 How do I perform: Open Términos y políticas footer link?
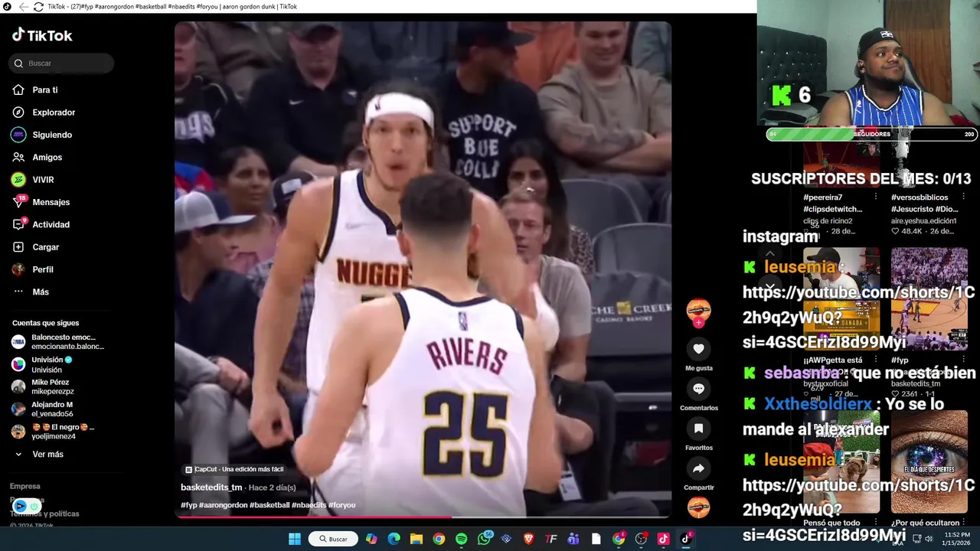(44, 514)
